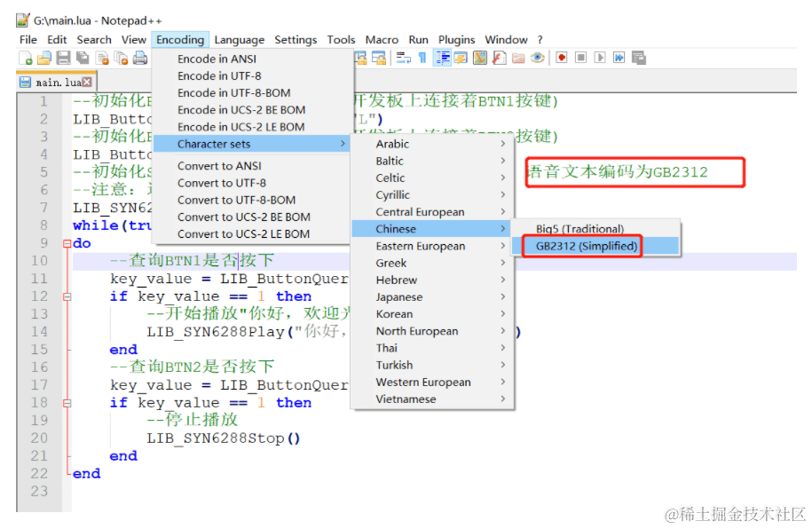Viewport: 812px width, 529px height.
Task: Click the Save All toolbar icon
Action: click(83, 58)
